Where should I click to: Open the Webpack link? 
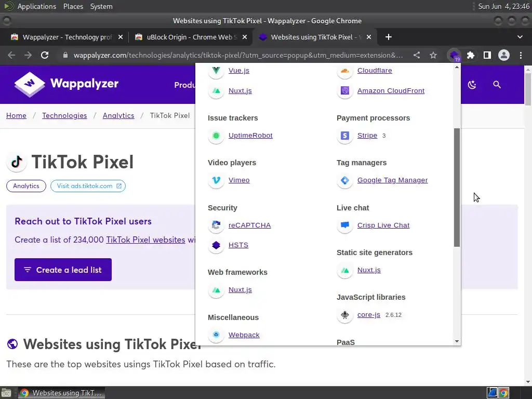[x=244, y=335]
